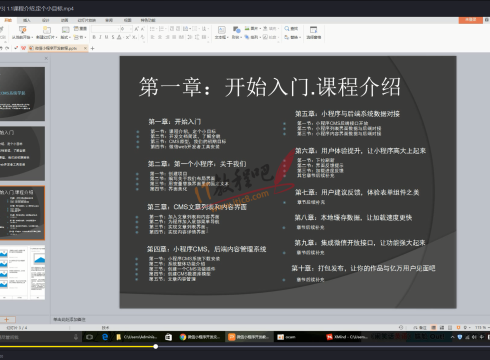Open the 形状 (Shapes) gallery icon
Viewport: 490px width, 360px height.
tap(236, 30)
